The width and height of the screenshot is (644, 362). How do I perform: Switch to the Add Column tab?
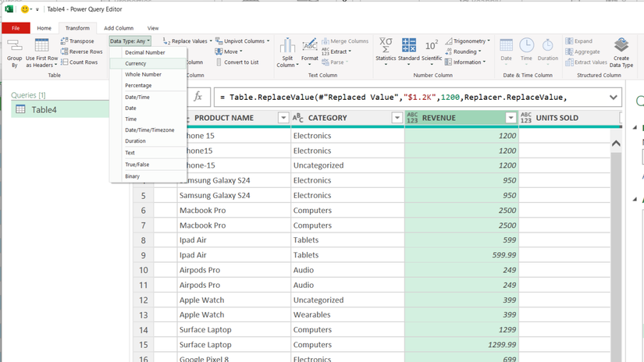point(119,28)
